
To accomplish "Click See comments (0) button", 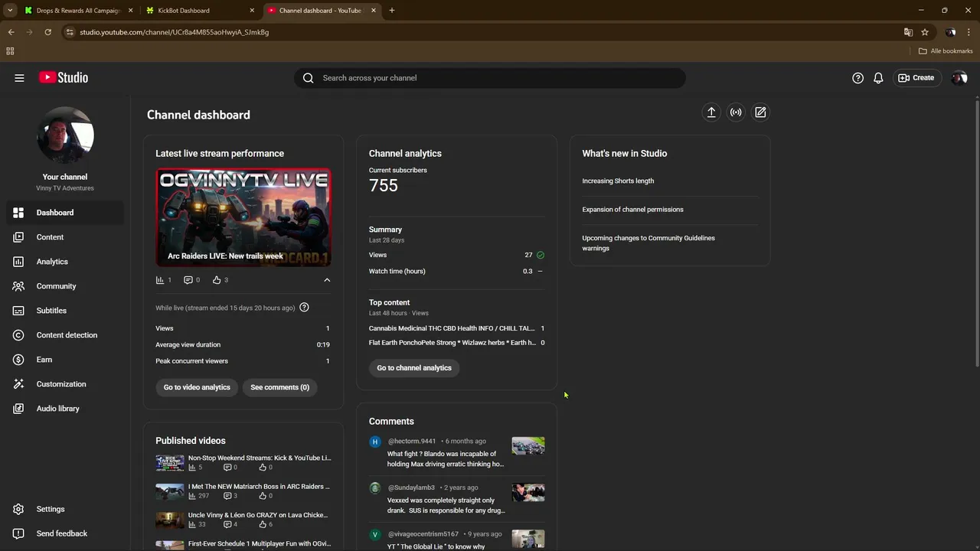I will pyautogui.click(x=280, y=387).
